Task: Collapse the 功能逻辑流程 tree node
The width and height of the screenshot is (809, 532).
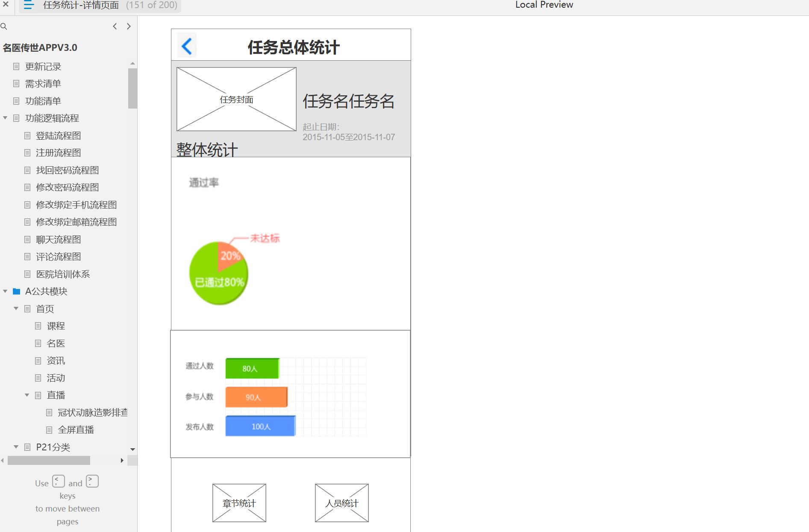Action: click(x=5, y=118)
